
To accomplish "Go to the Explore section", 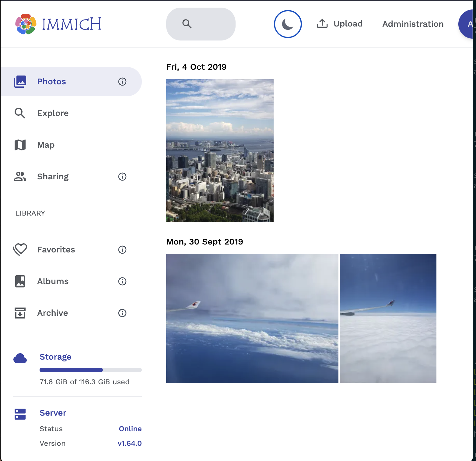I will [53, 113].
